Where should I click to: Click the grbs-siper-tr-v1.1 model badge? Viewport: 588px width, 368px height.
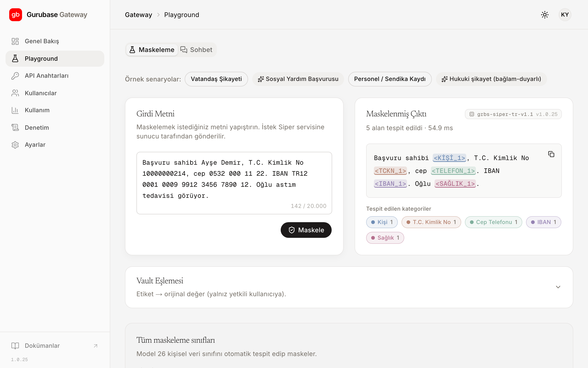click(513, 114)
